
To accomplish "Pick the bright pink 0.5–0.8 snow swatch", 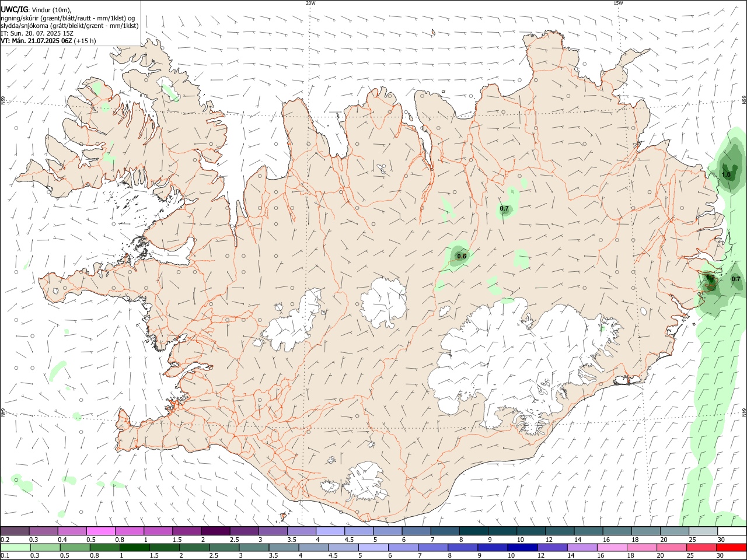I will 101,531.
